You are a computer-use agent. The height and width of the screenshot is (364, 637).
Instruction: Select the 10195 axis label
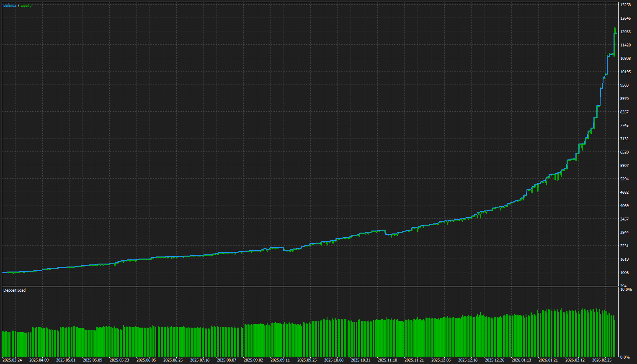pos(625,72)
